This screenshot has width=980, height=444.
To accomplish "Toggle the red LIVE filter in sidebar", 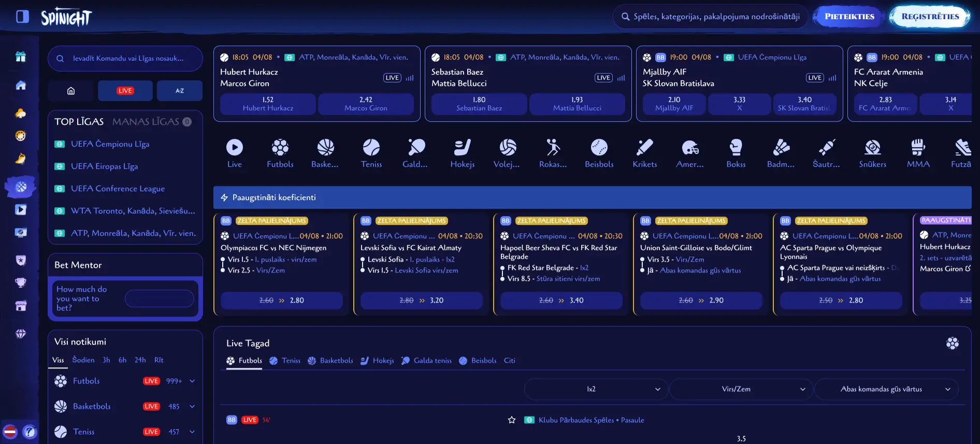I will click(x=125, y=91).
